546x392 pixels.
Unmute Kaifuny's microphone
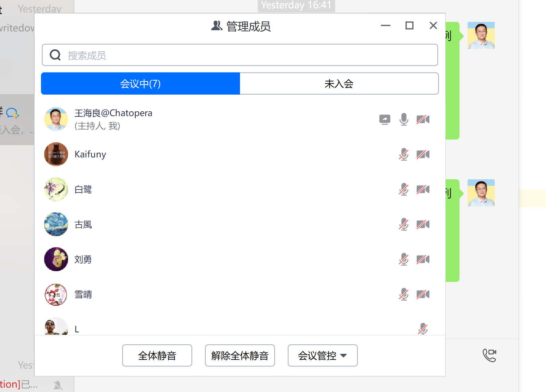[404, 154]
